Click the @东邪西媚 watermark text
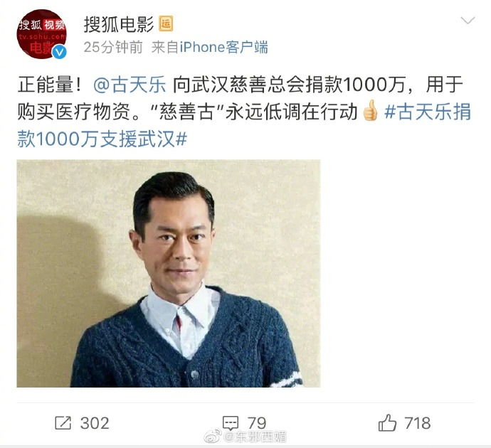This screenshot has height=448, width=491. [255, 437]
